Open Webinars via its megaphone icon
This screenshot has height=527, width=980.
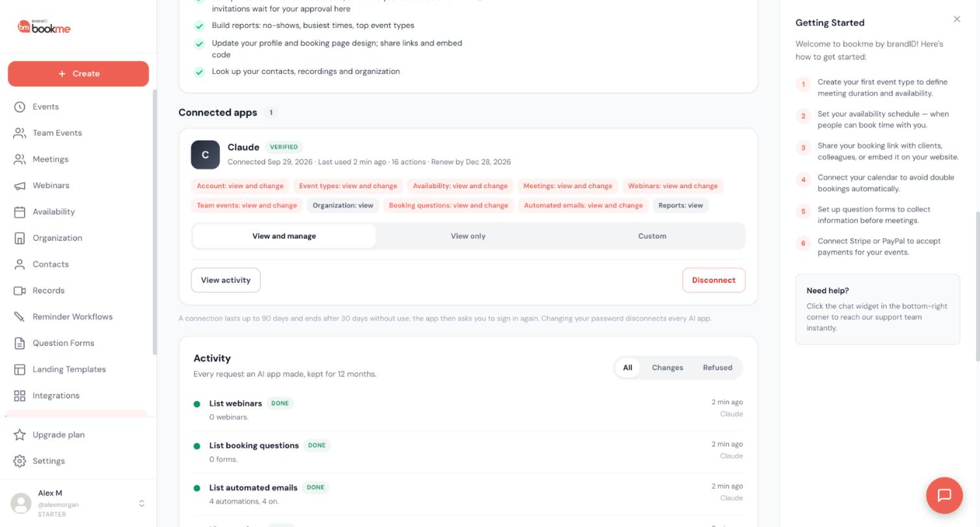pyautogui.click(x=19, y=186)
